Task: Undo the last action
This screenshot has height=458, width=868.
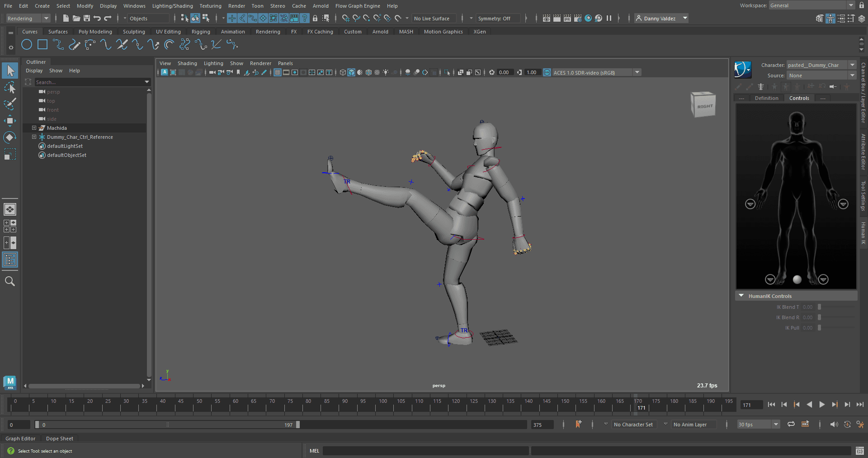Action: coord(97,18)
